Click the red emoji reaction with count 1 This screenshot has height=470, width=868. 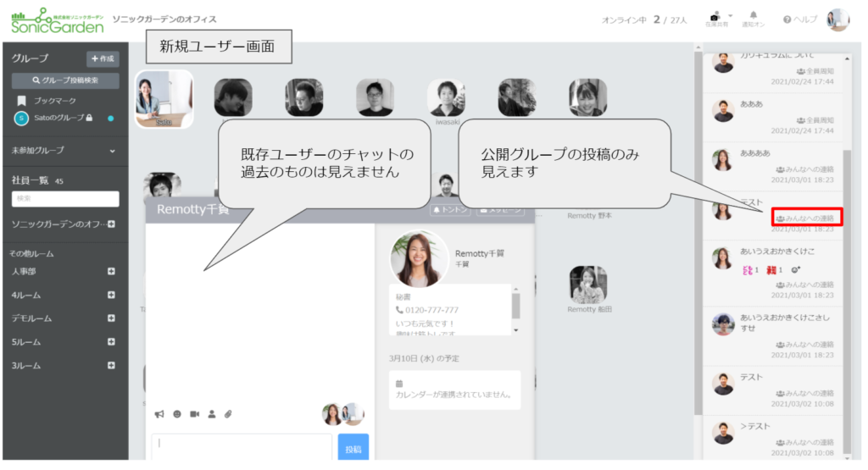[x=775, y=270]
